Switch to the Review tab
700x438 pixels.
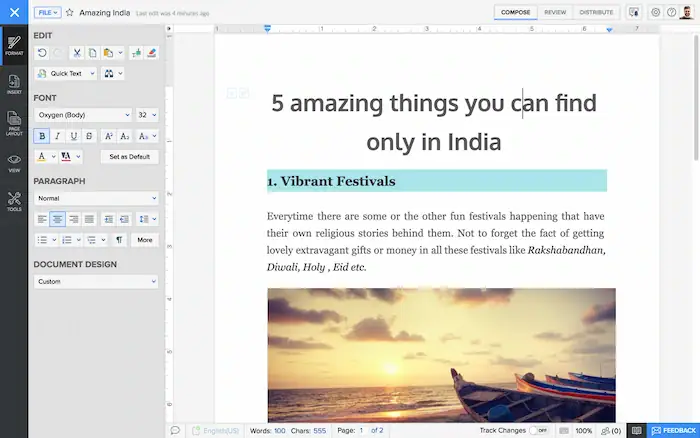pos(554,12)
